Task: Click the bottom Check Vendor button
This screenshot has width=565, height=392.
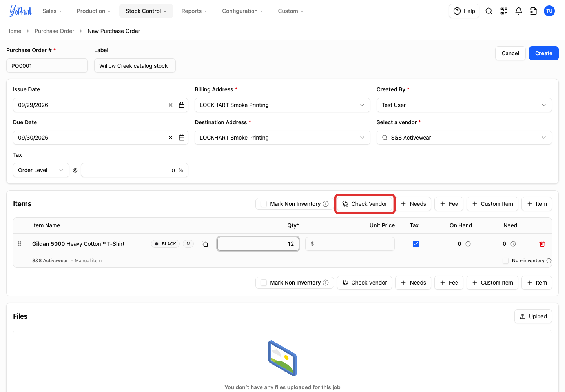Action: point(365,283)
